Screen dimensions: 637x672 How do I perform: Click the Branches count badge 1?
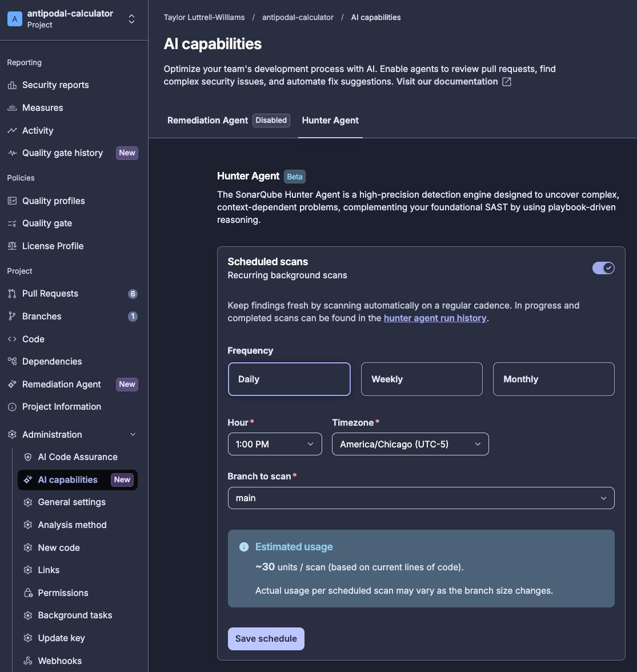pos(133,317)
